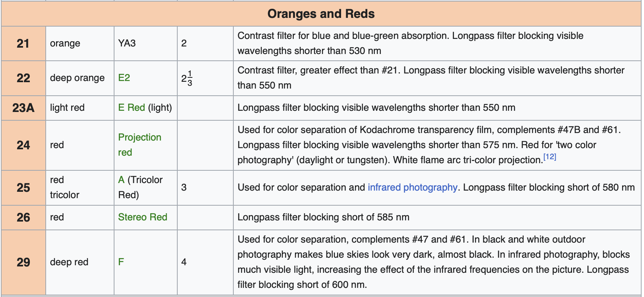Screen dimensions: 644x297
Task: Select the red tricolor name cell
Action: [x=80, y=188]
